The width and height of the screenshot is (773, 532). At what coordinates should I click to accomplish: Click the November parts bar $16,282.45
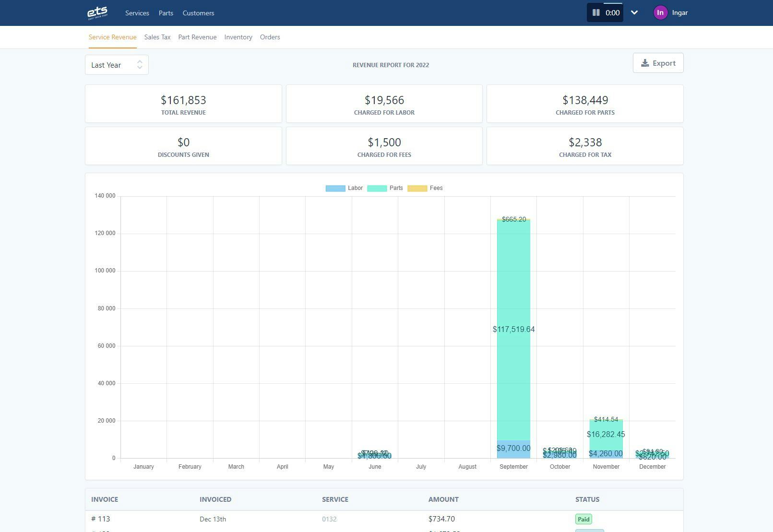[x=606, y=435]
